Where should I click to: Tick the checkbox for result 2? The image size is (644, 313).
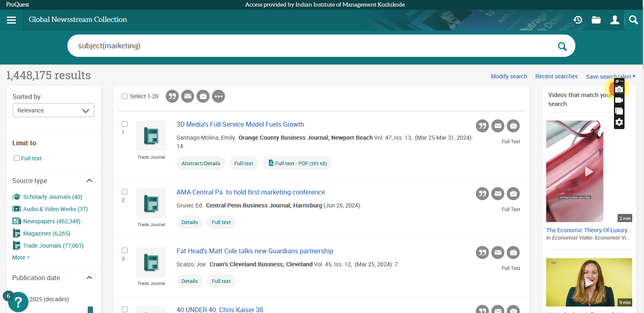tap(125, 192)
